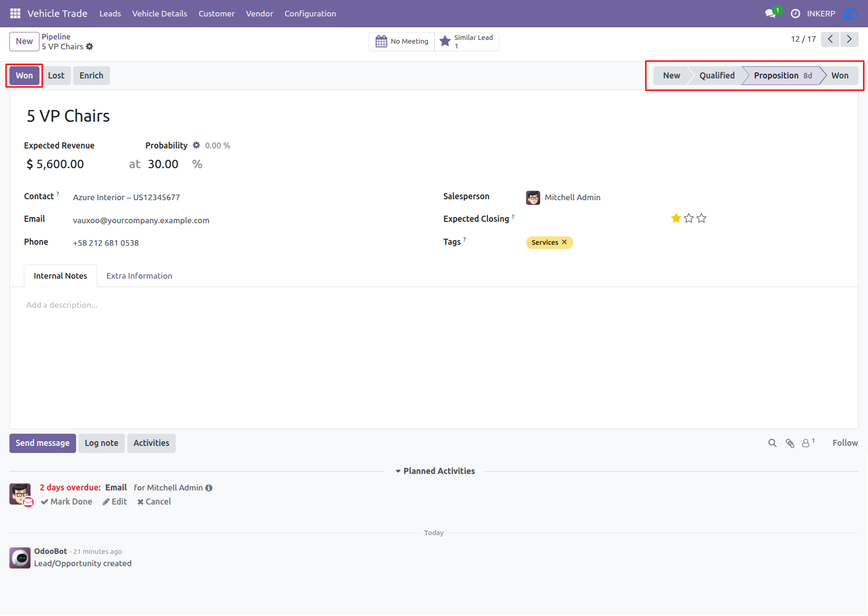Open the Configuration menu
Viewport: 868px width, 616px height.
[x=310, y=14]
